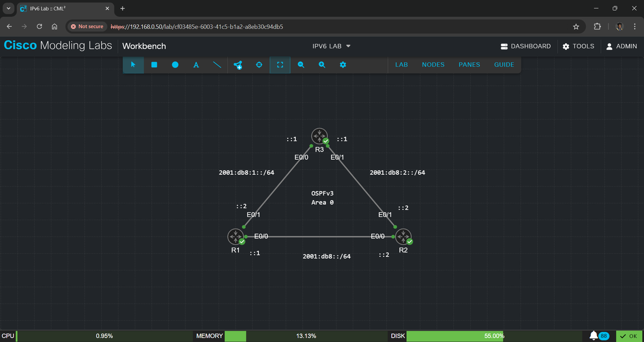This screenshot has width=644, height=342.
Task: Select the ellipse annotation tool
Action: 175,65
